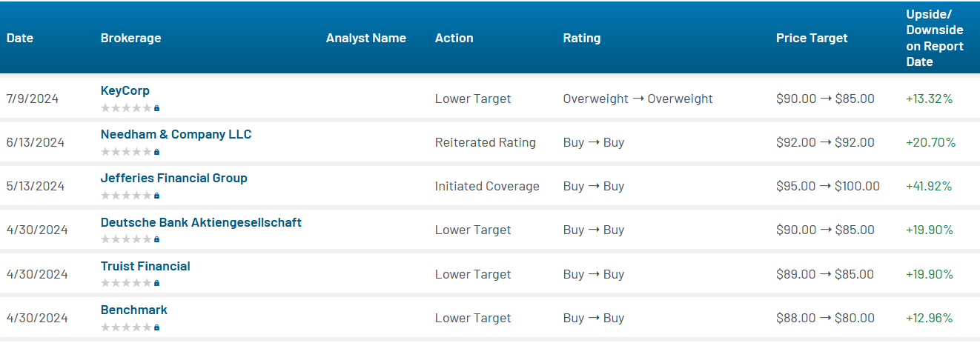The height and width of the screenshot is (343, 980).
Task: Click Buy → Buy in the Benchmark row
Action: tap(594, 318)
